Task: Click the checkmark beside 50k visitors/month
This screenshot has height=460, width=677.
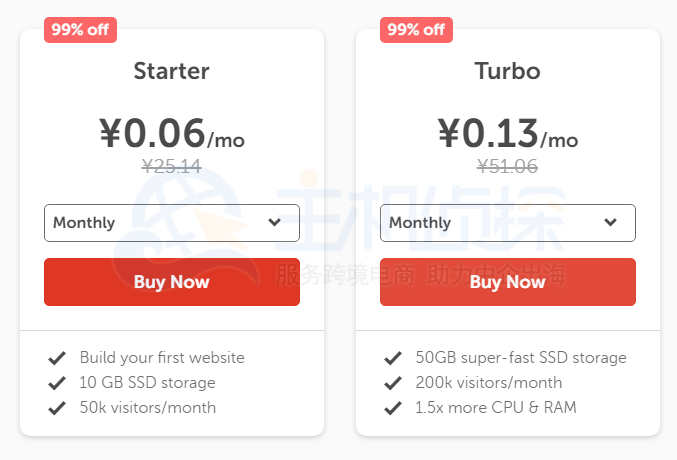Action: (57, 407)
